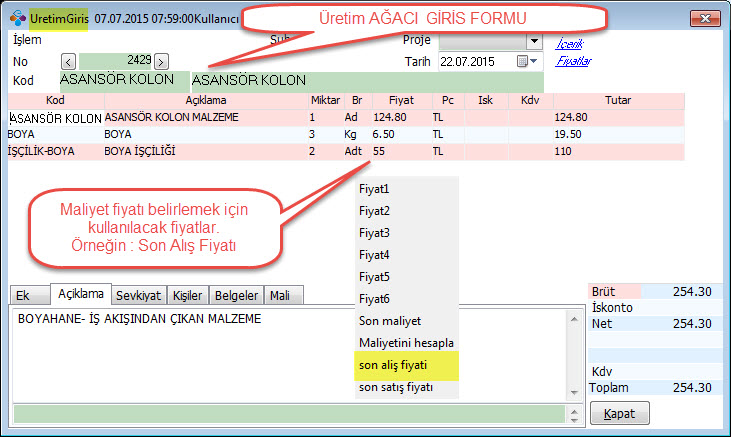Select the BOYA İŞÇİLİĞİ description cell
This screenshot has width=731, height=437.
click(x=205, y=151)
